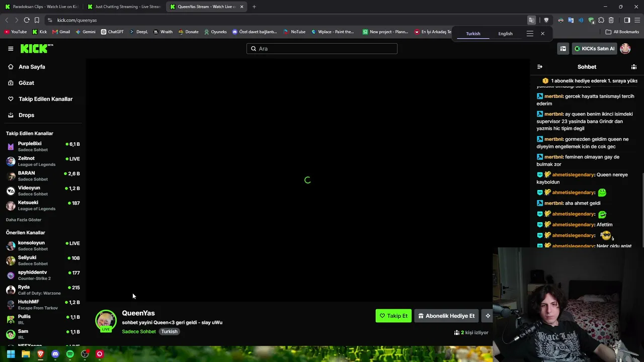Select the Turkish tab in translate popup

(x=473, y=34)
